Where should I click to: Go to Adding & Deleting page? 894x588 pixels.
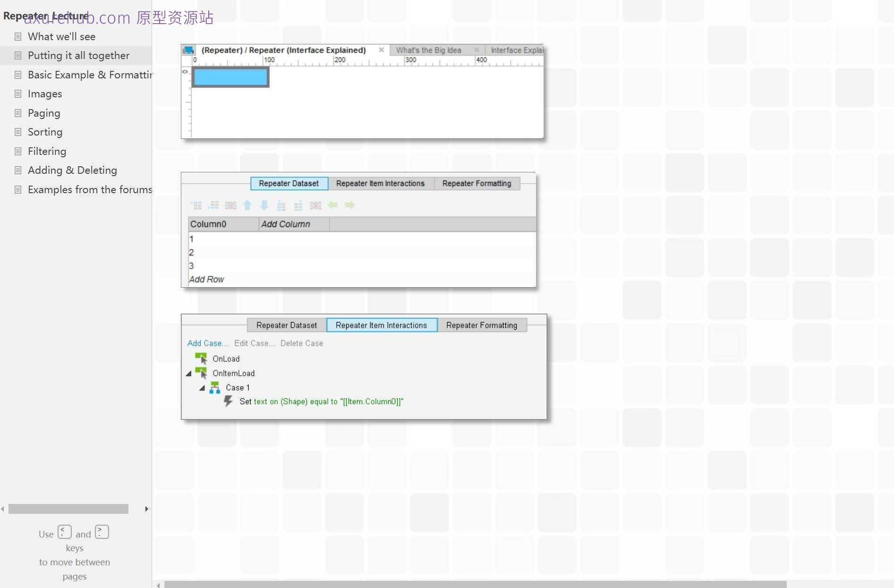click(72, 170)
